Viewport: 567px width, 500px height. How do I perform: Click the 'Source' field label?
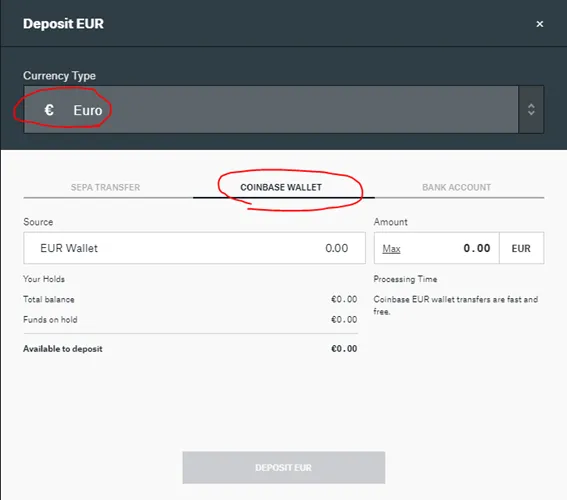click(38, 222)
